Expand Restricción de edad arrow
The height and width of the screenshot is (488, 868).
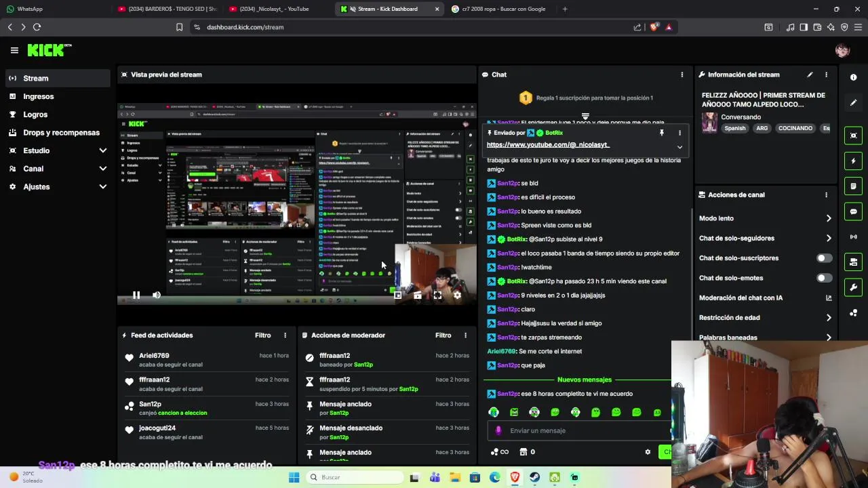click(x=828, y=317)
